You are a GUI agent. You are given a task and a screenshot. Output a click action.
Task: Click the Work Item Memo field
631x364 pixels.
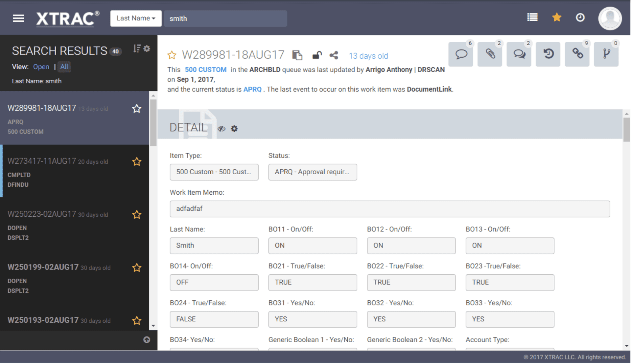click(390, 209)
